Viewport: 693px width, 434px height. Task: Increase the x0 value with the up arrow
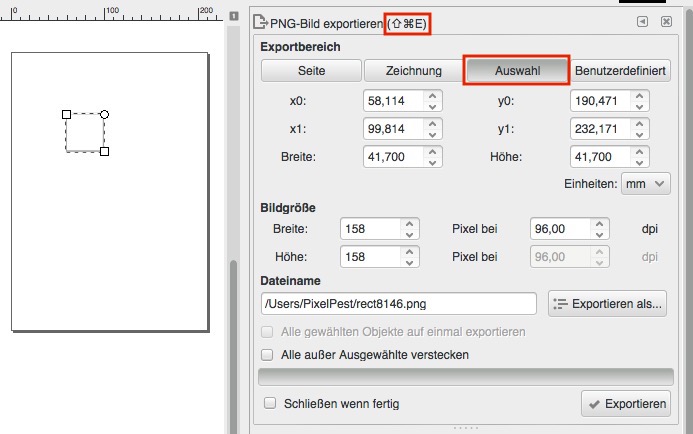432,95
